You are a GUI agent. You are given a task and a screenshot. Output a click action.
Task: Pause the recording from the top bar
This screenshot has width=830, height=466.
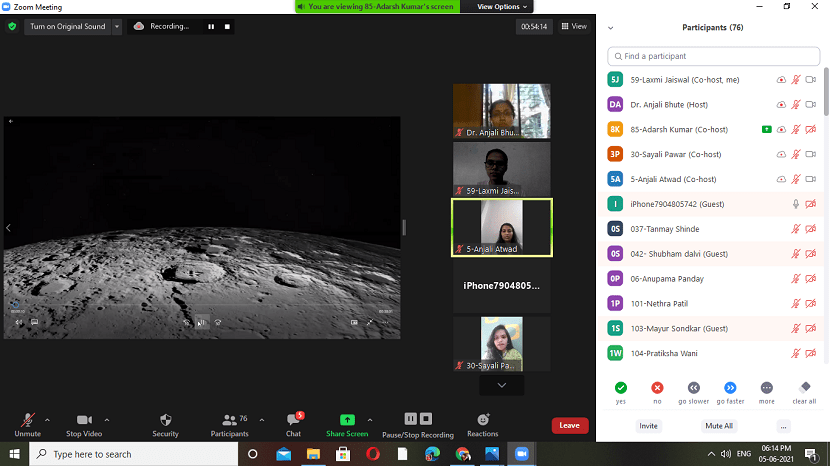211,26
